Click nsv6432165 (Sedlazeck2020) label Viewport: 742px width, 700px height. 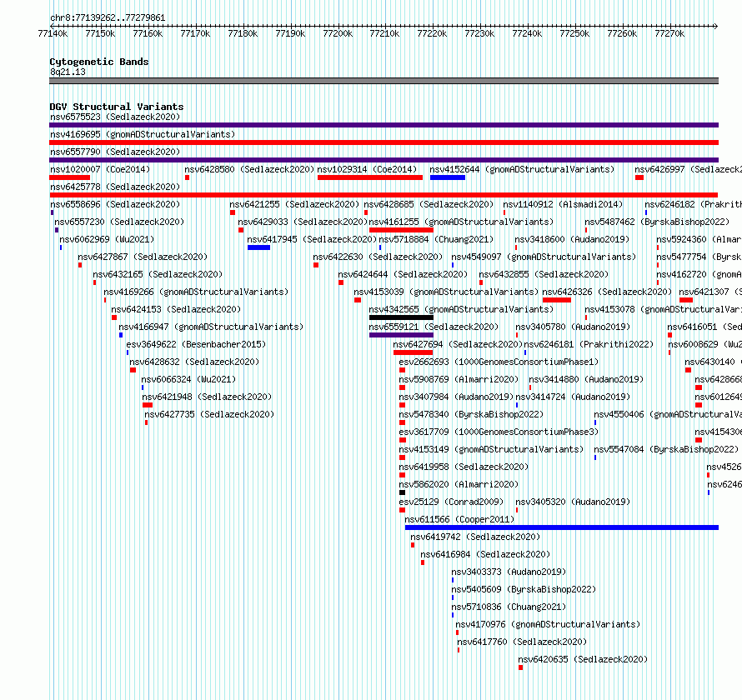point(158,274)
